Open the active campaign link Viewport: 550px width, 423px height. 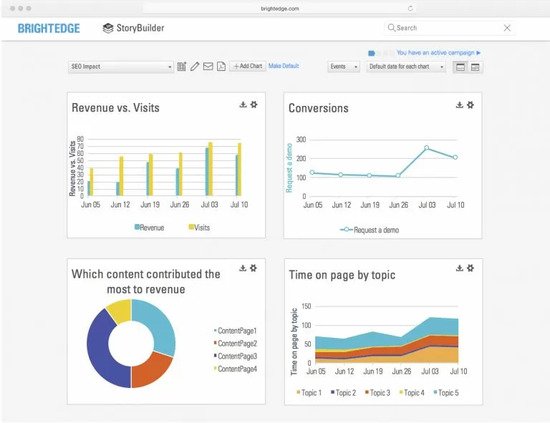pos(438,53)
